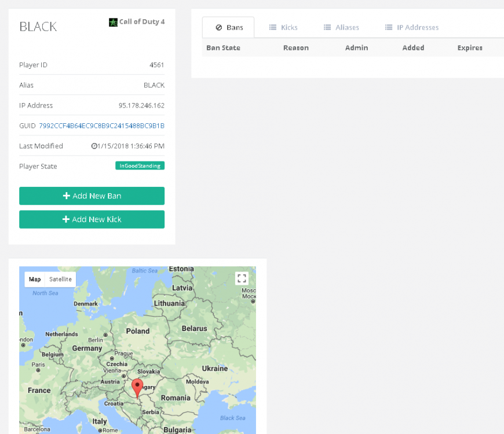Sort bans by Admin column header

point(356,48)
